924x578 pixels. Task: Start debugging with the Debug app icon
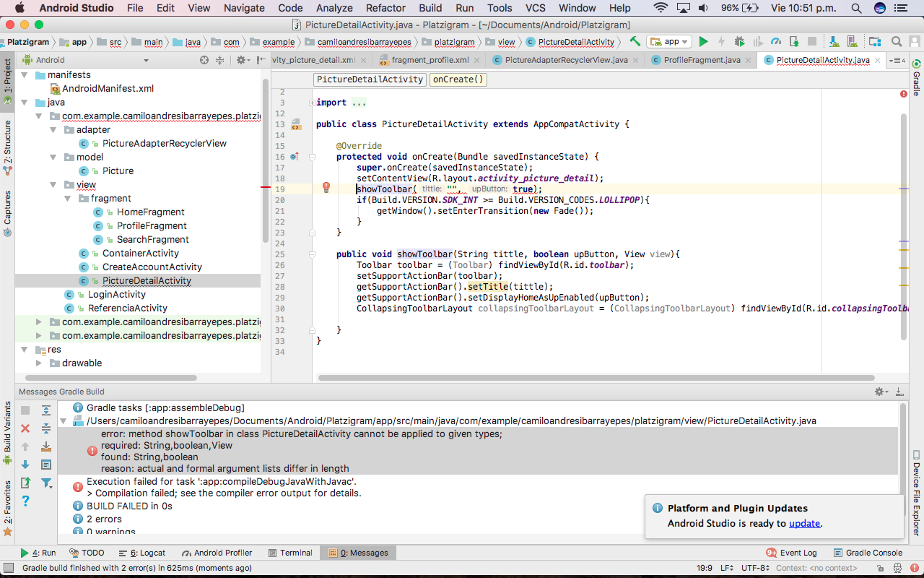pos(739,42)
